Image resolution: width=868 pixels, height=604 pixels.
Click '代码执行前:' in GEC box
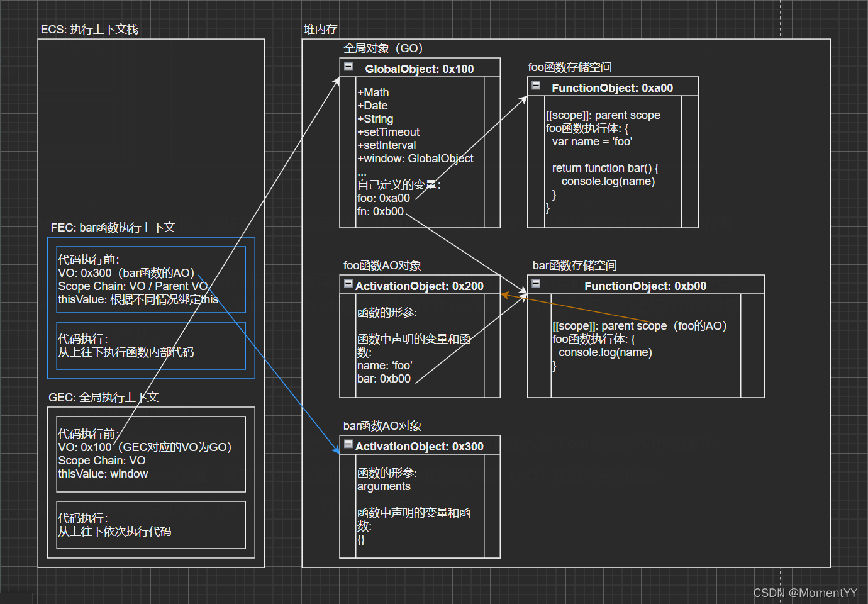[x=89, y=434]
